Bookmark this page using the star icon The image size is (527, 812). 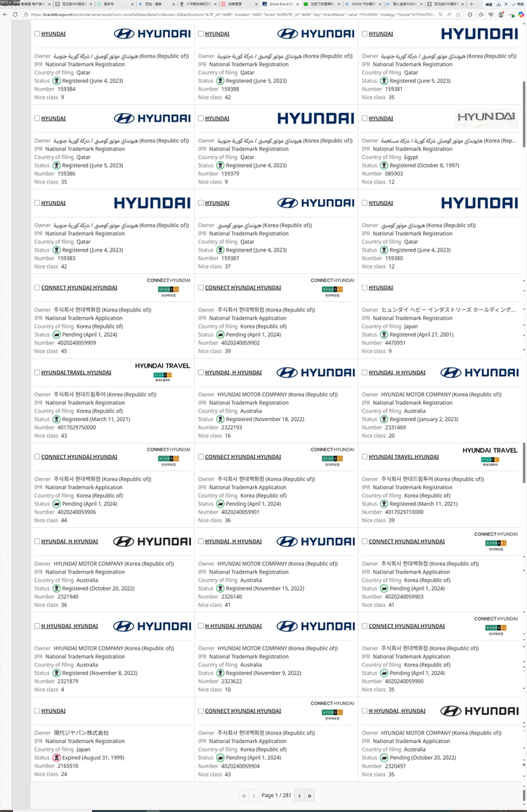457,15
